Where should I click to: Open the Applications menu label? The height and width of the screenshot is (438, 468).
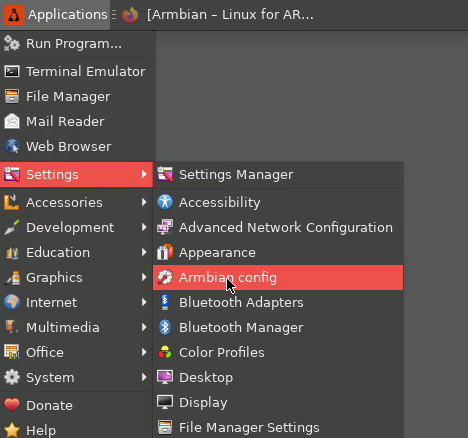coord(68,15)
